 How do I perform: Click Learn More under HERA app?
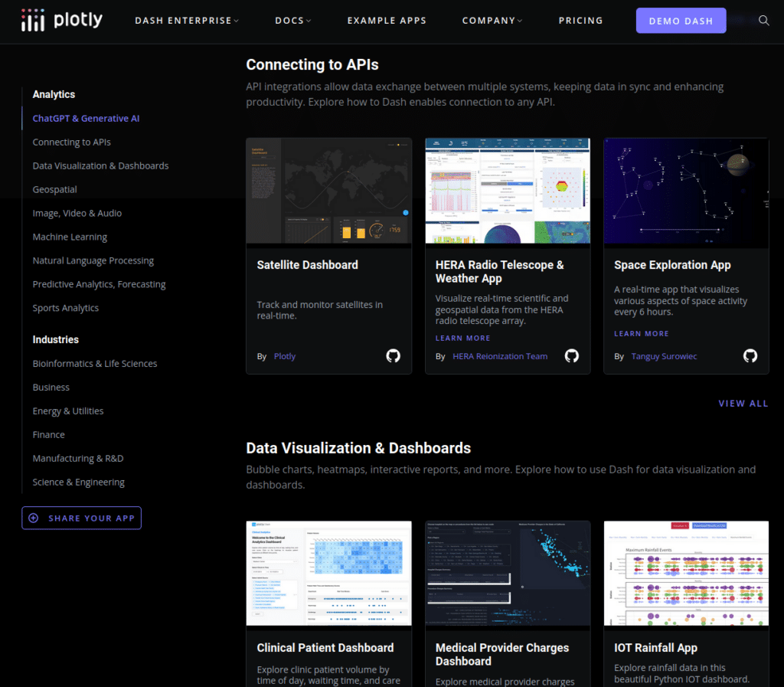462,338
